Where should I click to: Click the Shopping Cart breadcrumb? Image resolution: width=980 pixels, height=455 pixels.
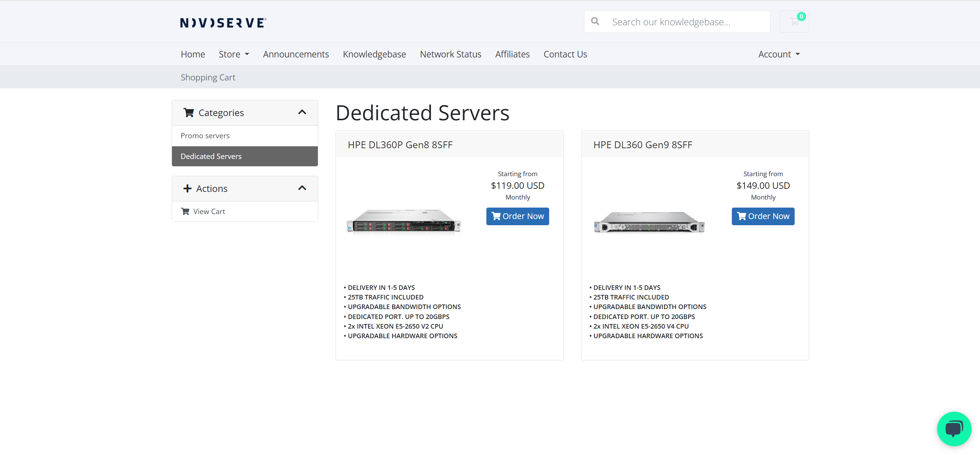click(208, 77)
